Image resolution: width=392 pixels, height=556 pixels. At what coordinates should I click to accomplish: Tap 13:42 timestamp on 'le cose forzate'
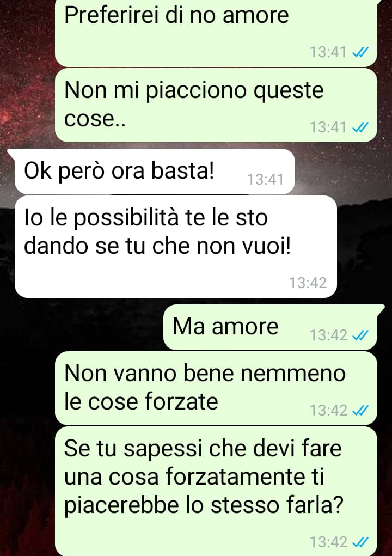[328, 410]
